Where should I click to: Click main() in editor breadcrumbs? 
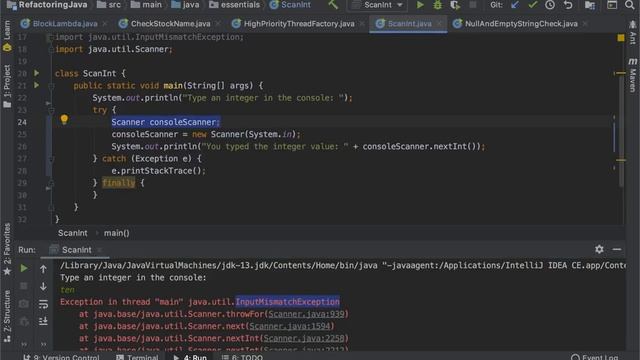click(x=116, y=233)
